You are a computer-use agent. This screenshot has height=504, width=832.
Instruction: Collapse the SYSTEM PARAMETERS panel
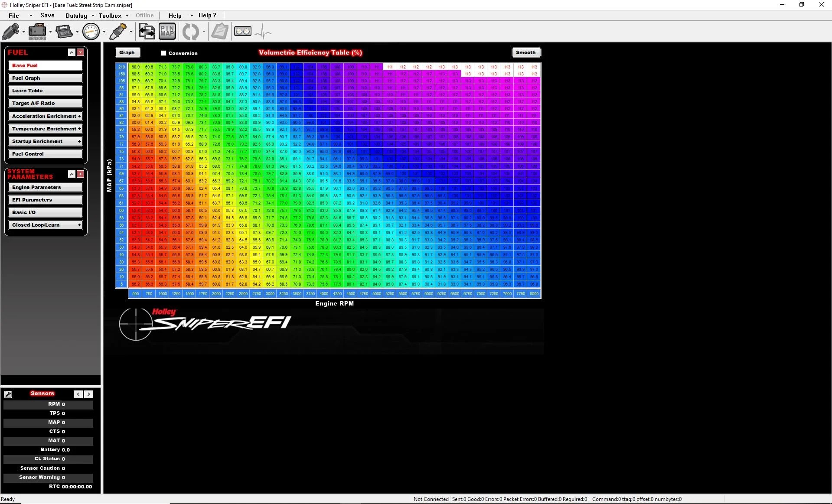point(72,174)
